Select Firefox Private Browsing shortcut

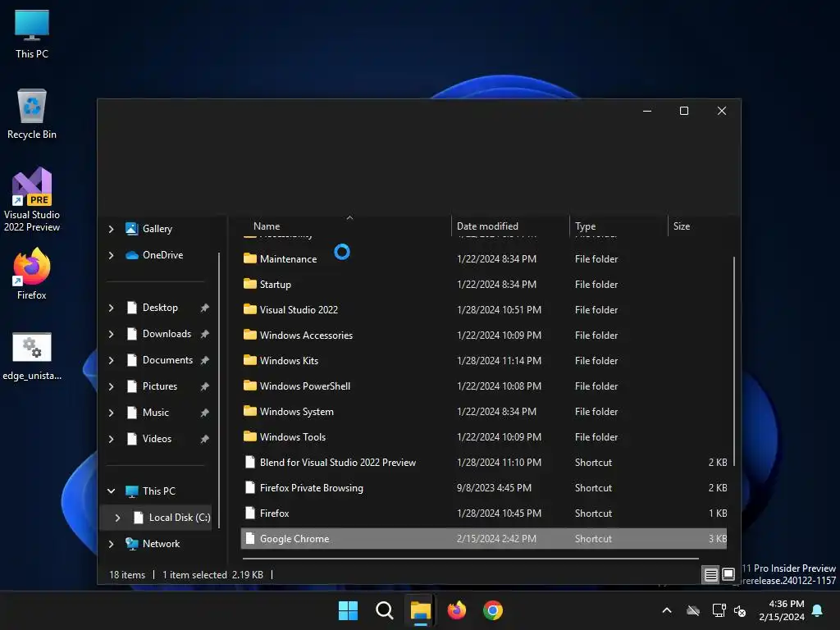click(485, 488)
